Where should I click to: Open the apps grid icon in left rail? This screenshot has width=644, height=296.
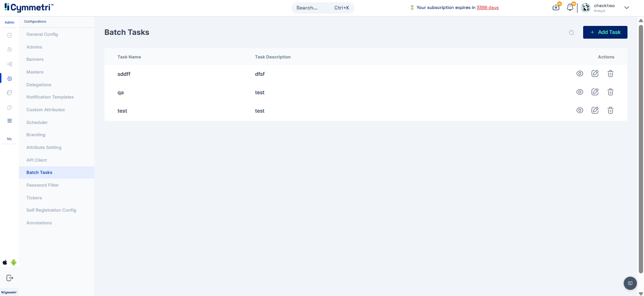point(9,121)
